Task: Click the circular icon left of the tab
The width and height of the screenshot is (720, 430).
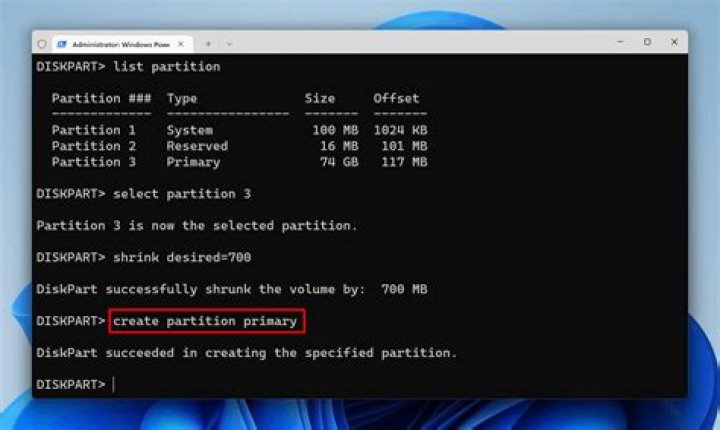Action: point(42,44)
